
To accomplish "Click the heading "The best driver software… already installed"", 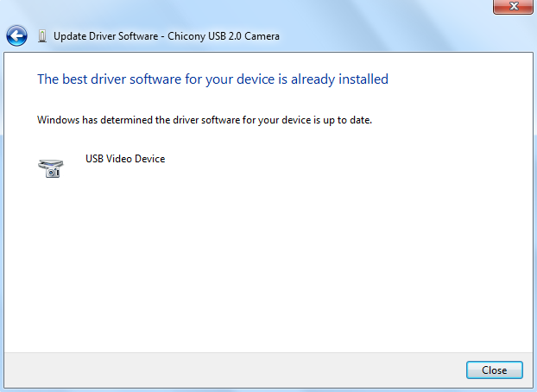I will (212, 79).
